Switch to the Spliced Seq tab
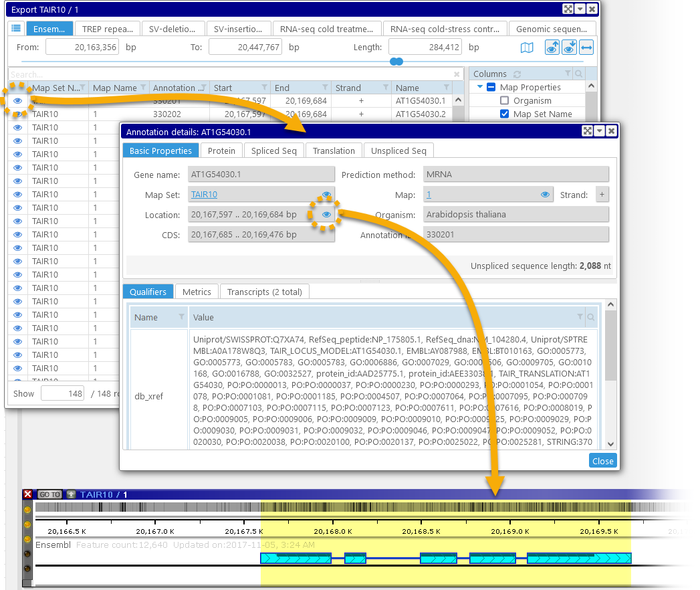The width and height of the screenshot is (700, 590). click(x=273, y=151)
